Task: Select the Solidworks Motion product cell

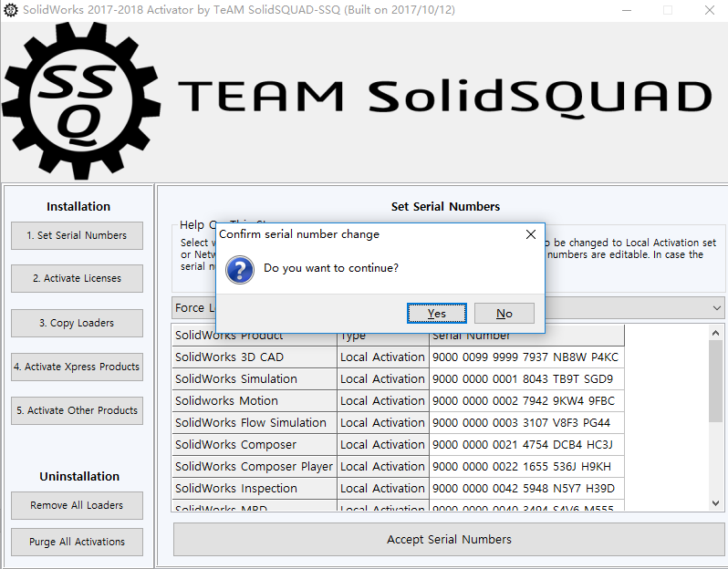Action: click(255, 401)
